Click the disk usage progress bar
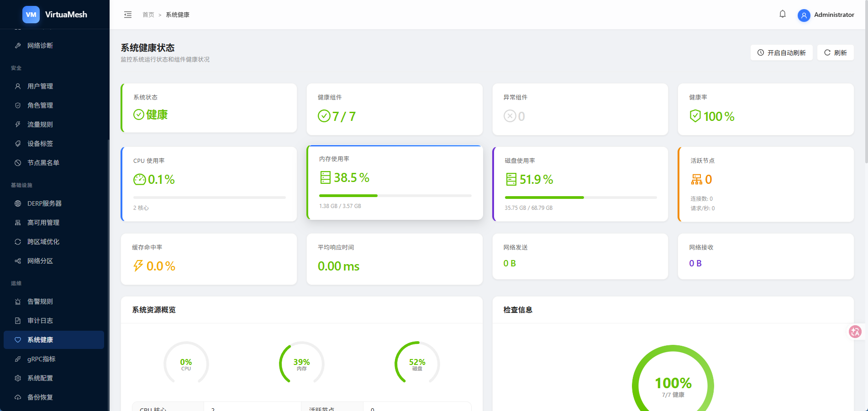Screen dimensions: 868x411 point(581,198)
